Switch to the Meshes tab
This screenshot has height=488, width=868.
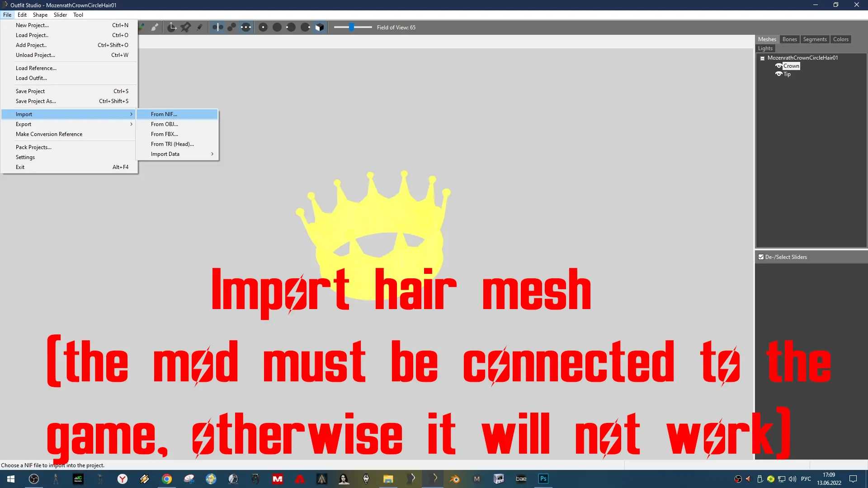click(x=767, y=39)
